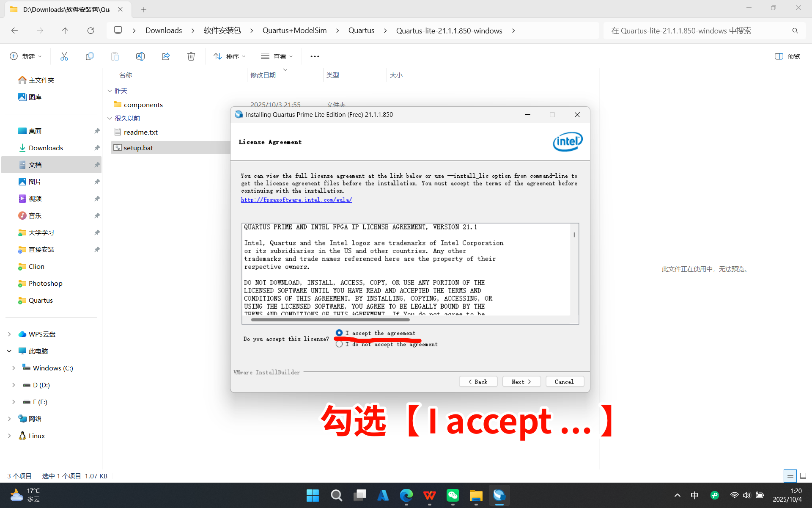
Task: Select 'I accept the agreement' radio button
Action: (x=339, y=333)
